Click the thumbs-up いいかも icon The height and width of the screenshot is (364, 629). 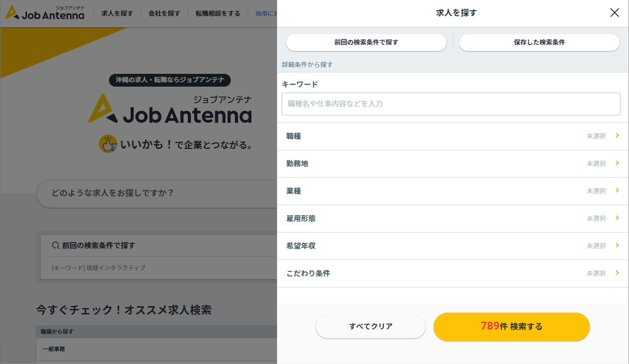[x=108, y=144]
